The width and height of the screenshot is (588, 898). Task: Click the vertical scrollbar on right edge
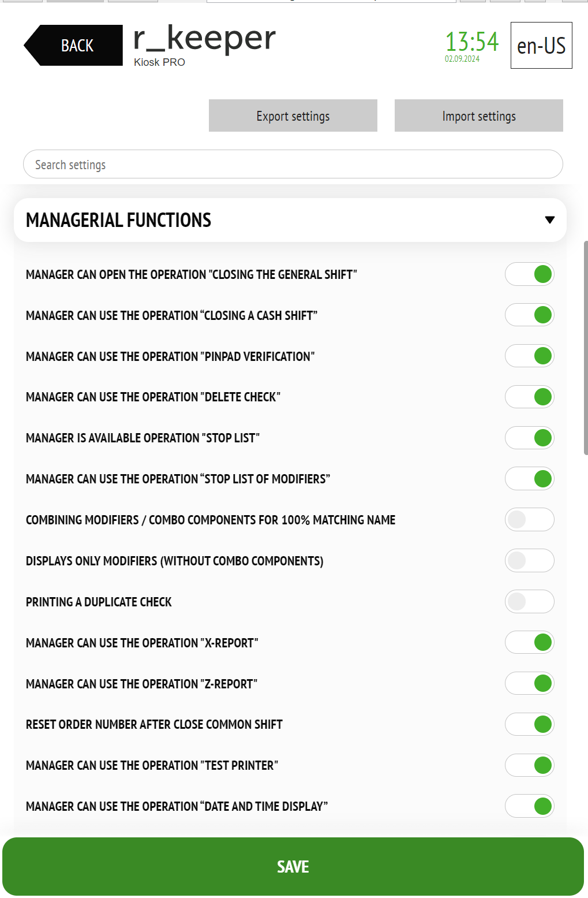click(586, 348)
